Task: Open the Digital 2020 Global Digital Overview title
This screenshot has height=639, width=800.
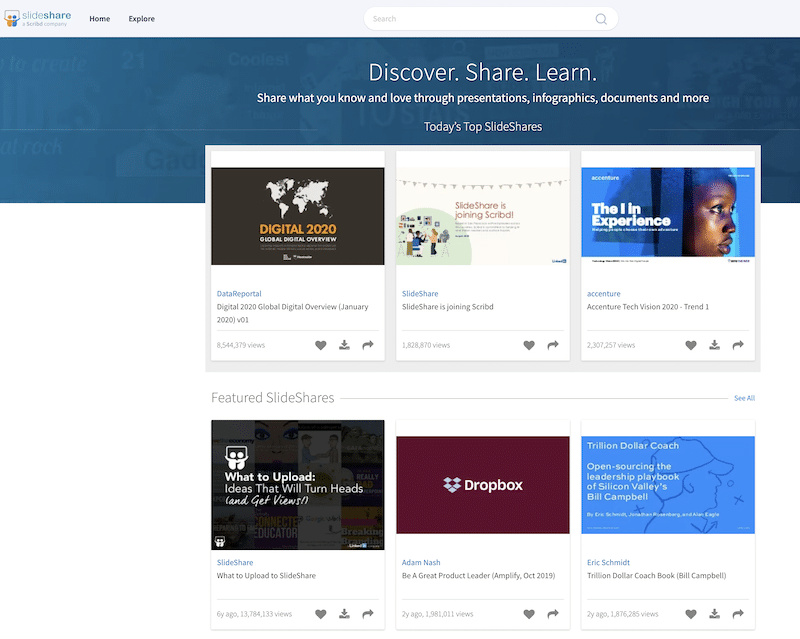Action: coord(292,313)
